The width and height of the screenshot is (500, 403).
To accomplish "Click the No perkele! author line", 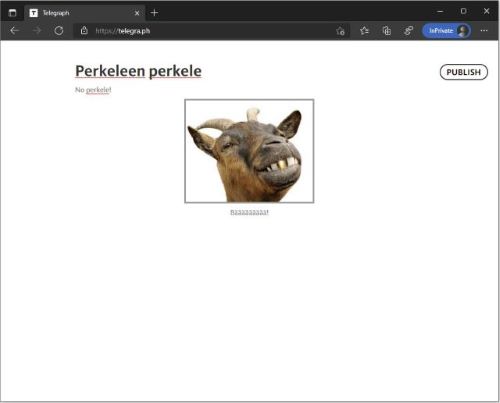I will 93,90.
